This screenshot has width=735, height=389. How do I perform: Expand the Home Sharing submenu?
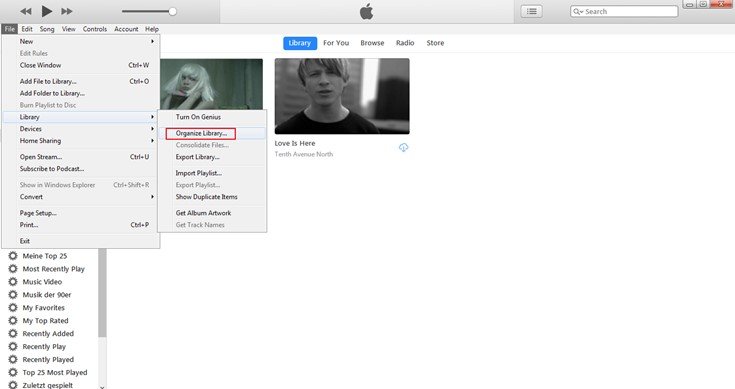81,141
